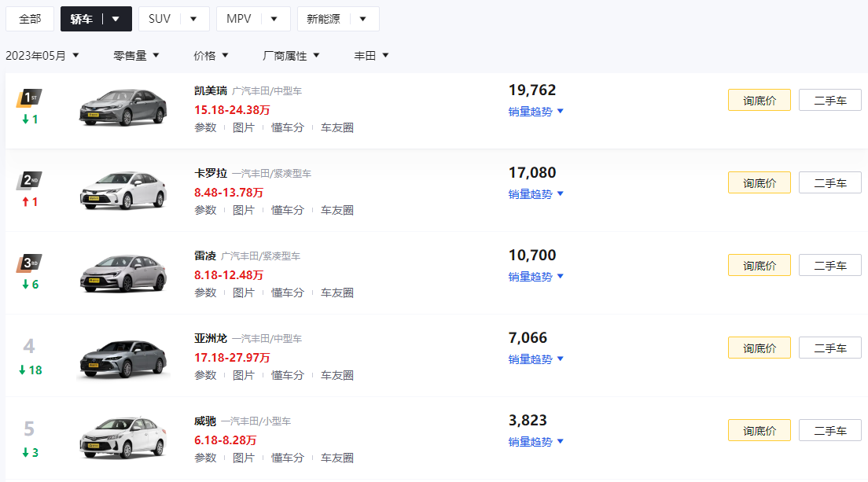Click 图片 link for 凯美瑞
868x482 pixels.
click(x=244, y=128)
